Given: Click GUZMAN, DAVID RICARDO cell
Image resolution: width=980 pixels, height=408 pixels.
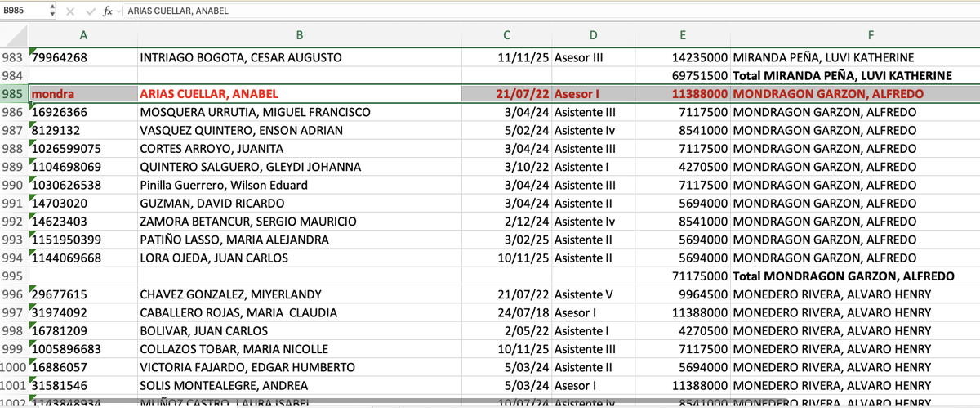Looking at the screenshot, I should (x=300, y=203).
